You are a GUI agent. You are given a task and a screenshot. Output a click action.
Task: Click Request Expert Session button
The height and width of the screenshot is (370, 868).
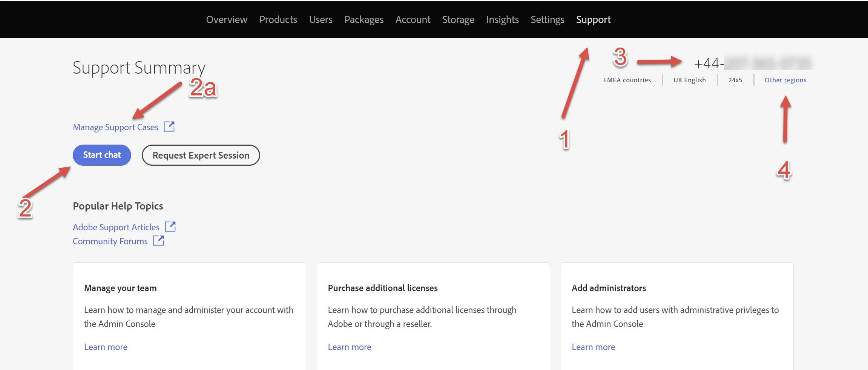(x=201, y=155)
